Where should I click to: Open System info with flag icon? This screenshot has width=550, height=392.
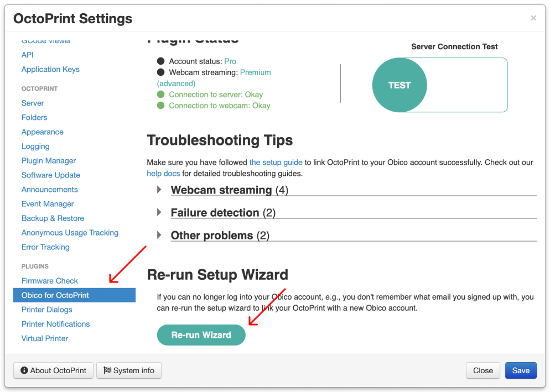pyautogui.click(x=129, y=370)
